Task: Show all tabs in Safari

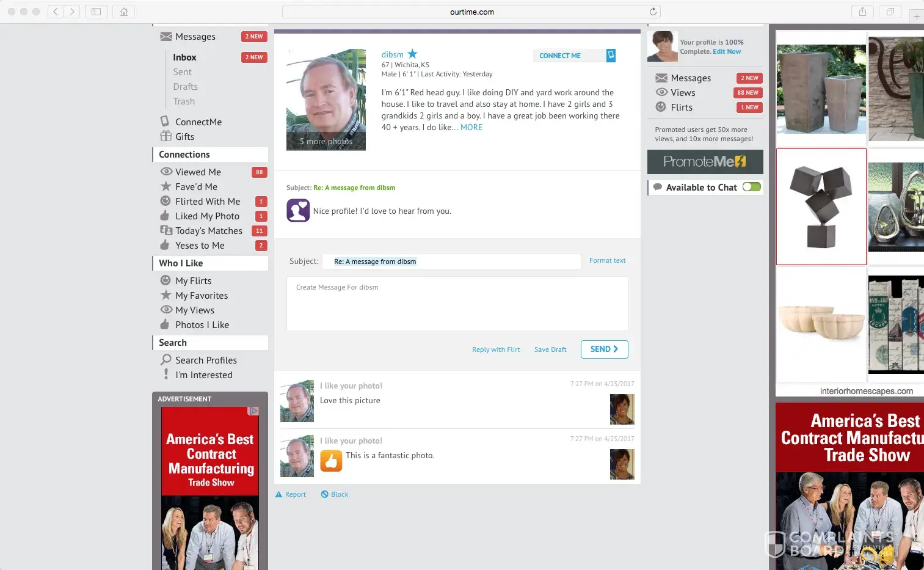Action: click(x=890, y=12)
